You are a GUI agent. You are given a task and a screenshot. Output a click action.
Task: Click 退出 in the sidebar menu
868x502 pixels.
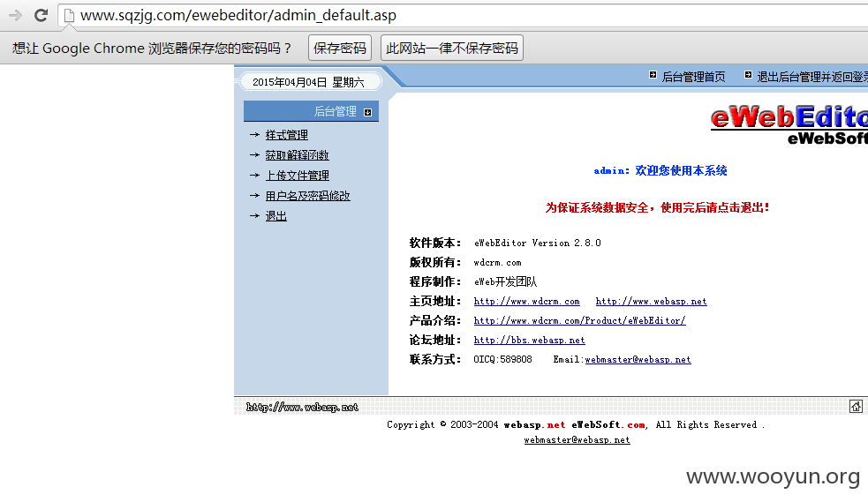(x=276, y=216)
